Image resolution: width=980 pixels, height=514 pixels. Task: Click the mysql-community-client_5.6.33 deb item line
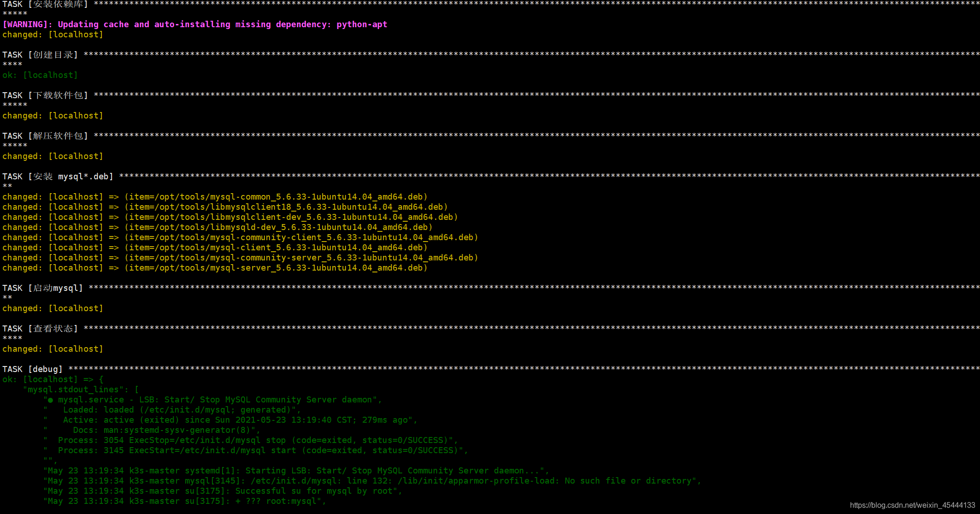coord(241,237)
